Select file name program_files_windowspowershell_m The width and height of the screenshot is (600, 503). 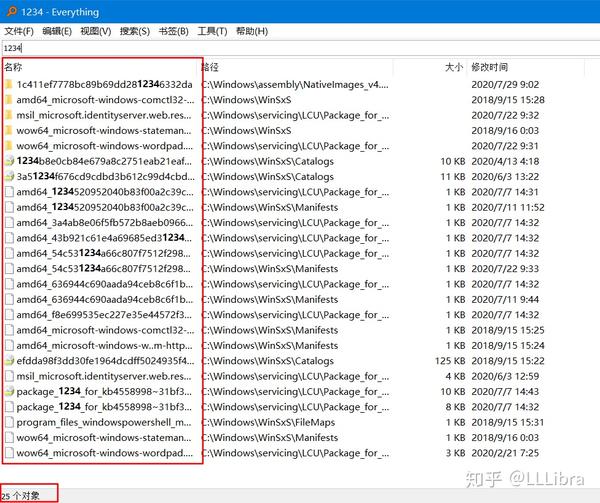pyautogui.click(x=104, y=422)
